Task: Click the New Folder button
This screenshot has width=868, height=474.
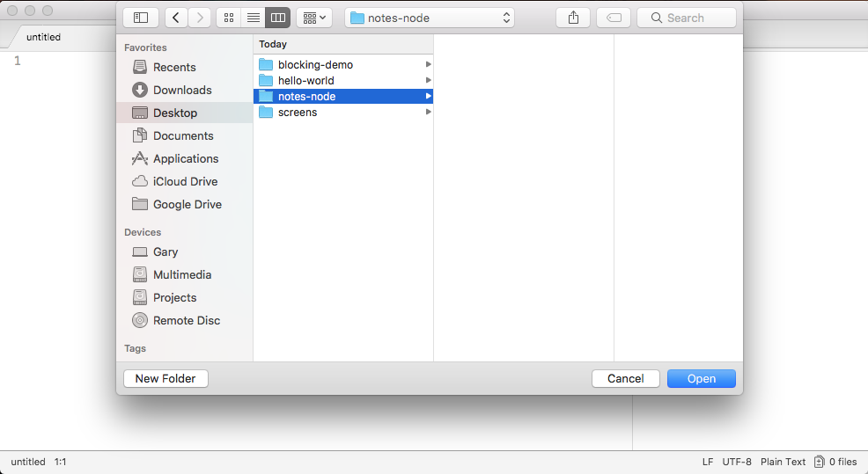Action: [x=166, y=378]
